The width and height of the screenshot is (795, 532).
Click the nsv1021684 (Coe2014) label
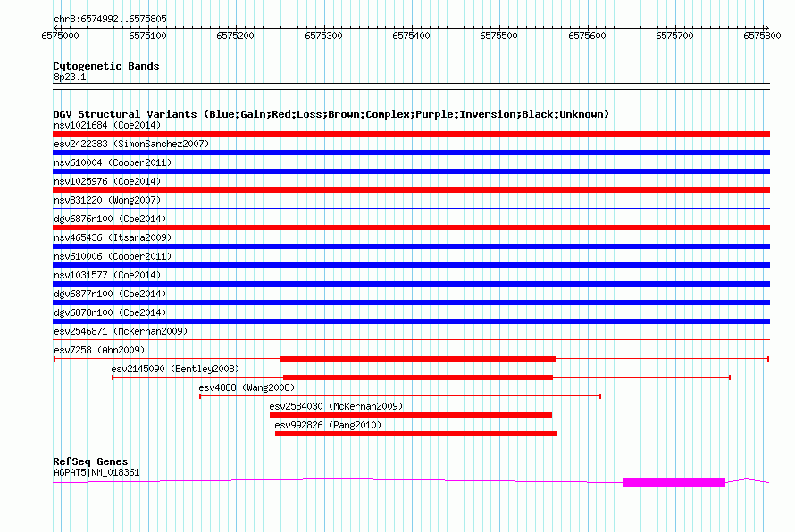(107, 125)
